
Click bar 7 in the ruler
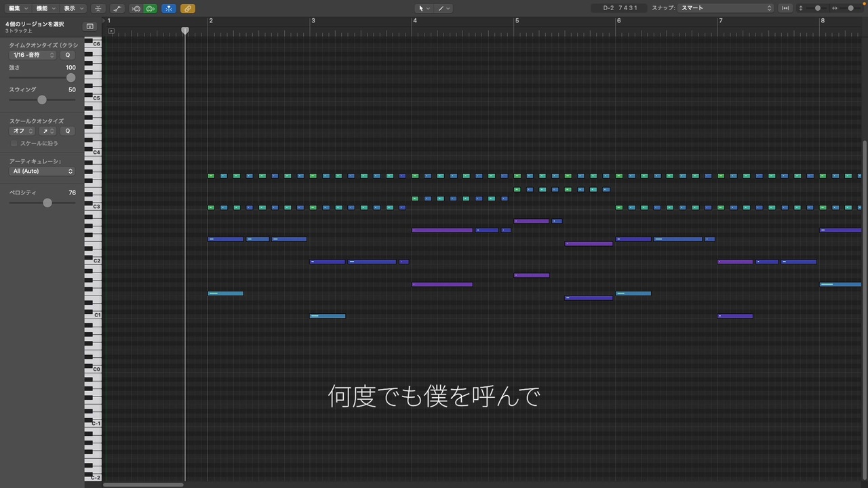(x=721, y=21)
